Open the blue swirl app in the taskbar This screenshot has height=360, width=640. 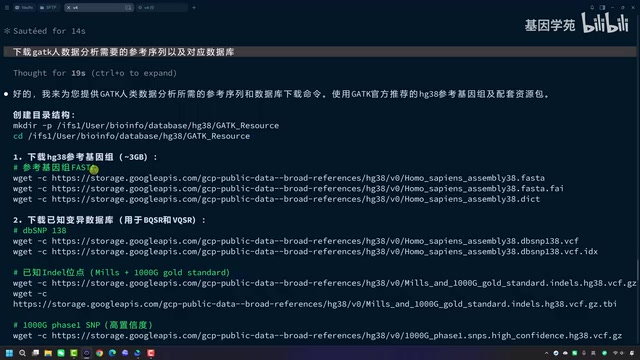click(x=138, y=353)
